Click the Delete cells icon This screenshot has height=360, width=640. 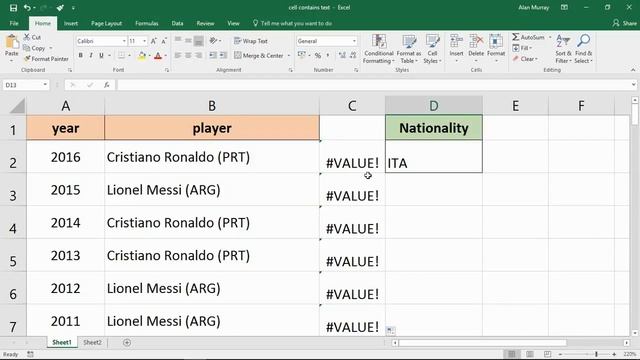pos(476,41)
